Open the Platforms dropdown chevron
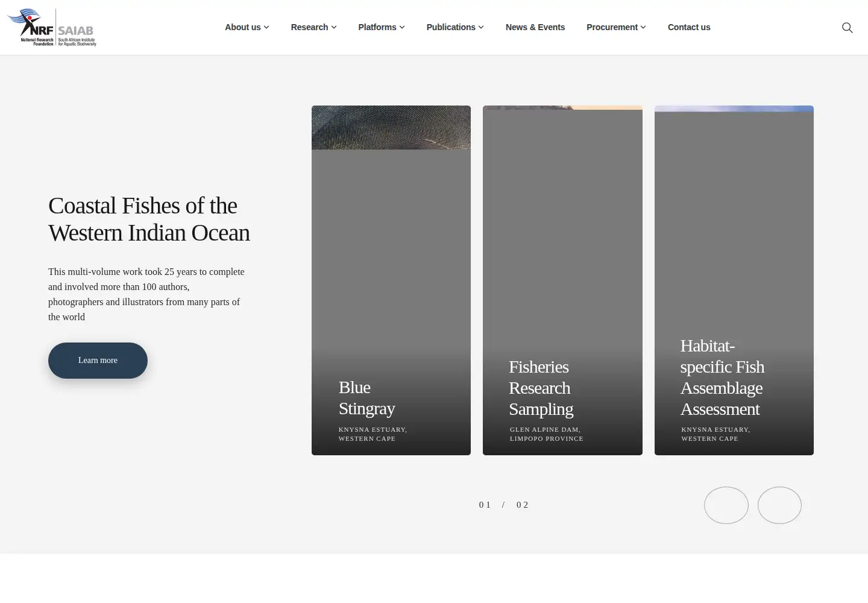This screenshot has height=603, width=868. 402,27
